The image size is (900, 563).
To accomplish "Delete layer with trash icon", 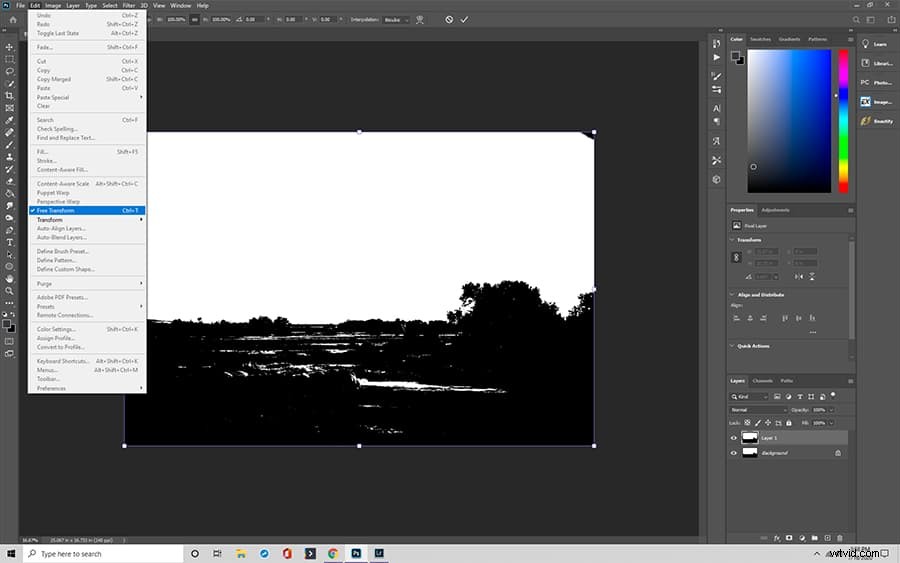I will (x=840, y=538).
